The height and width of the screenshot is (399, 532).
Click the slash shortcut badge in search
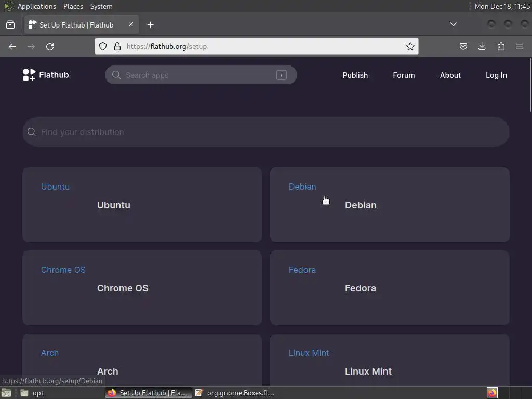[x=281, y=75]
